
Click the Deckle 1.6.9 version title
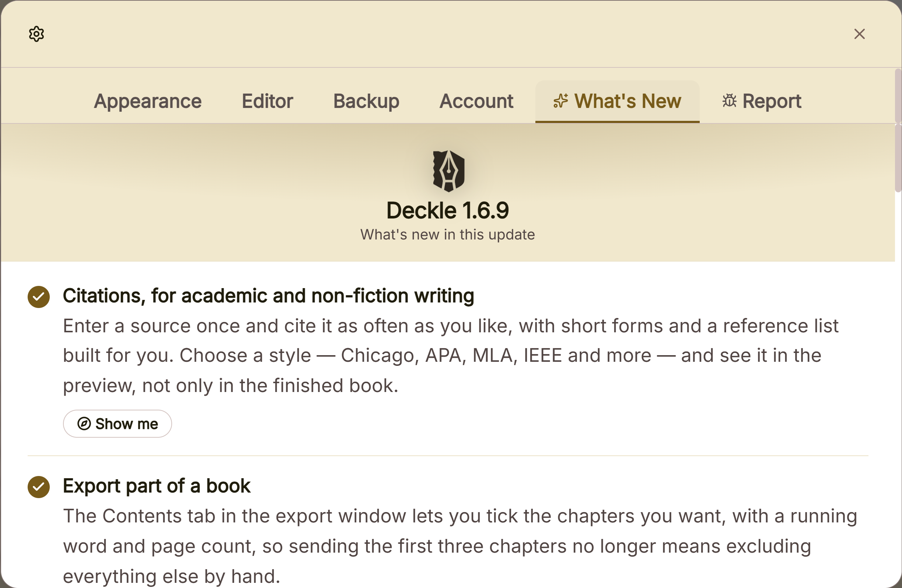pos(448,211)
